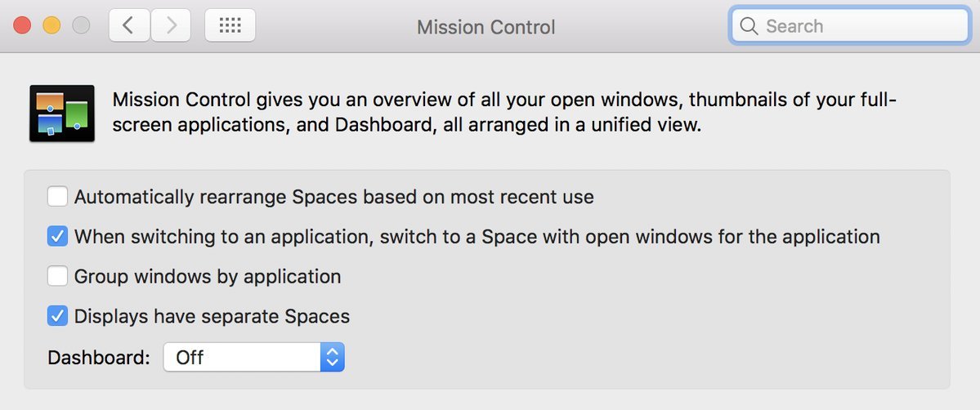The width and height of the screenshot is (980, 410).
Task: Close the Mission Control window
Action: tap(22, 25)
